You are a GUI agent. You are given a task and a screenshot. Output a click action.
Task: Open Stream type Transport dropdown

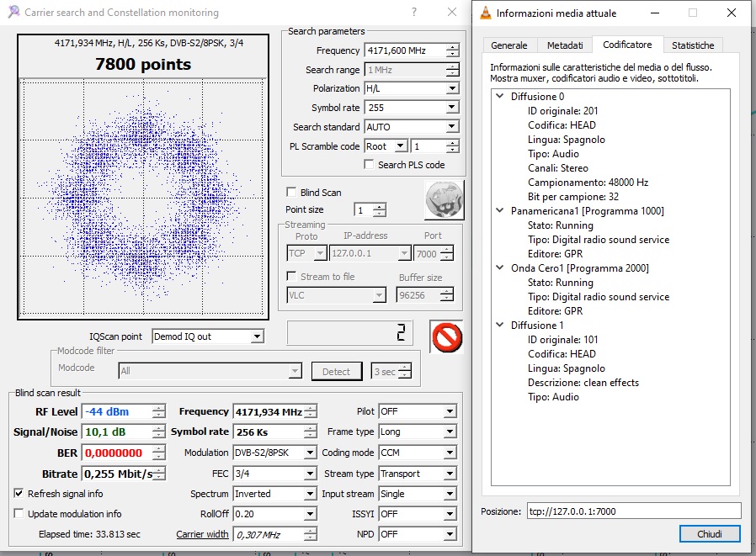pyautogui.click(x=450, y=474)
